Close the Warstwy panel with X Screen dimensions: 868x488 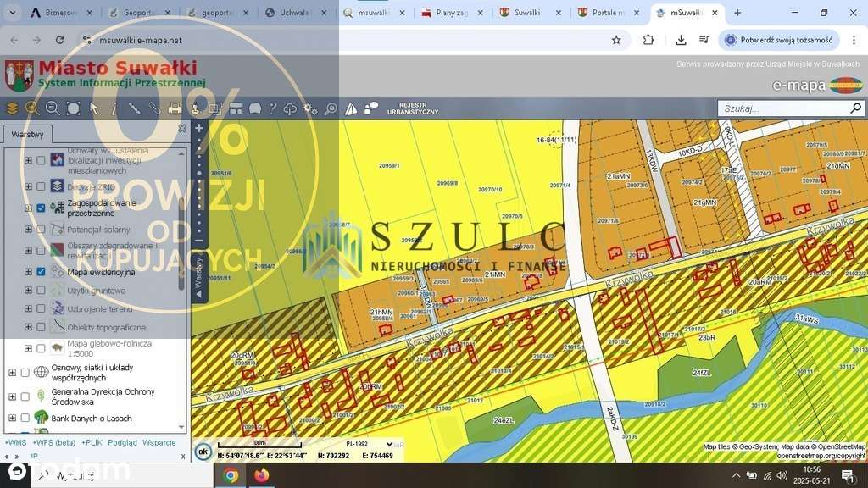[182, 129]
